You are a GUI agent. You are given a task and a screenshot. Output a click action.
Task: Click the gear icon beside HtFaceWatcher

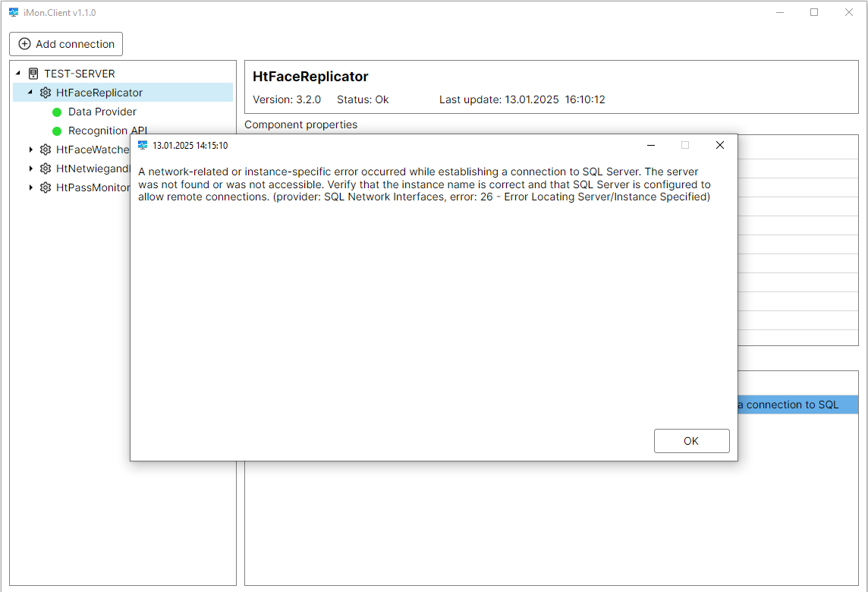click(46, 150)
